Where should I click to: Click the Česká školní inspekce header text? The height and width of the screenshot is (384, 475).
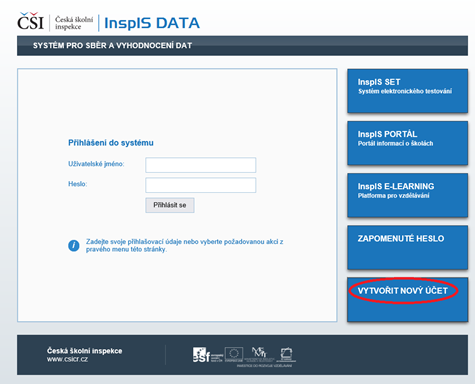74,23
